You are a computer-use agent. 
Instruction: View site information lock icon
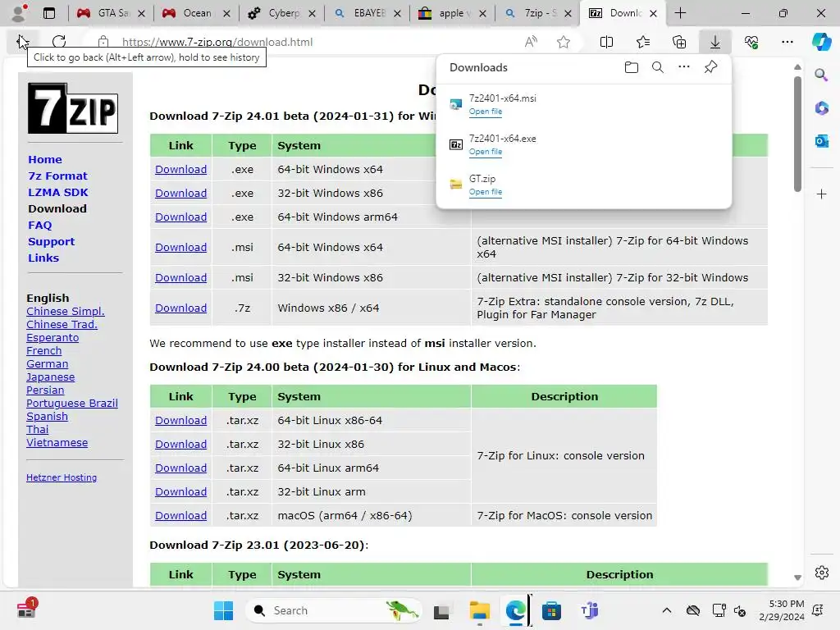[103, 42]
